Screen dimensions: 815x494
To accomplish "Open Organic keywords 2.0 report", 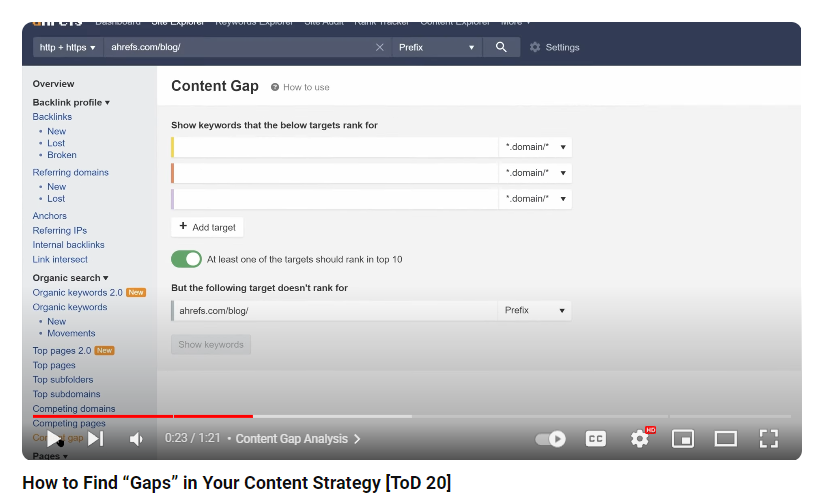I will (x=77, y=293).
